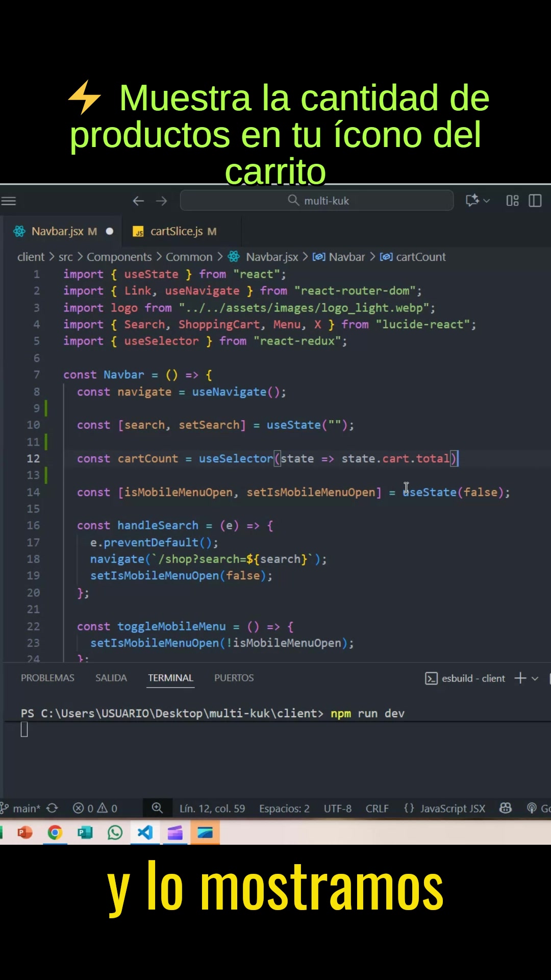Click the "lucide-react" import string
Viewport: 551px width, 980px height.
[x=422, y=325]
